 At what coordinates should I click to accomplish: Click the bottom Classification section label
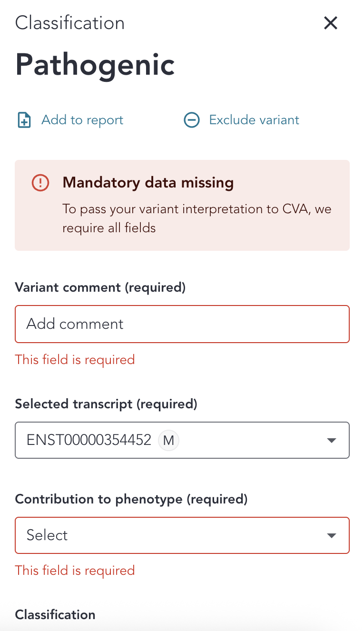click(x=55, y=615)
